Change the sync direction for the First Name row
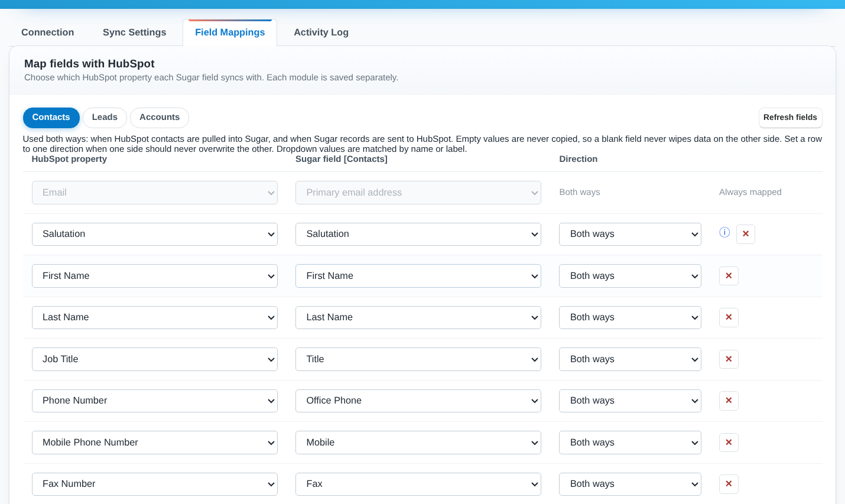845x504 pixels. point(630,276)
